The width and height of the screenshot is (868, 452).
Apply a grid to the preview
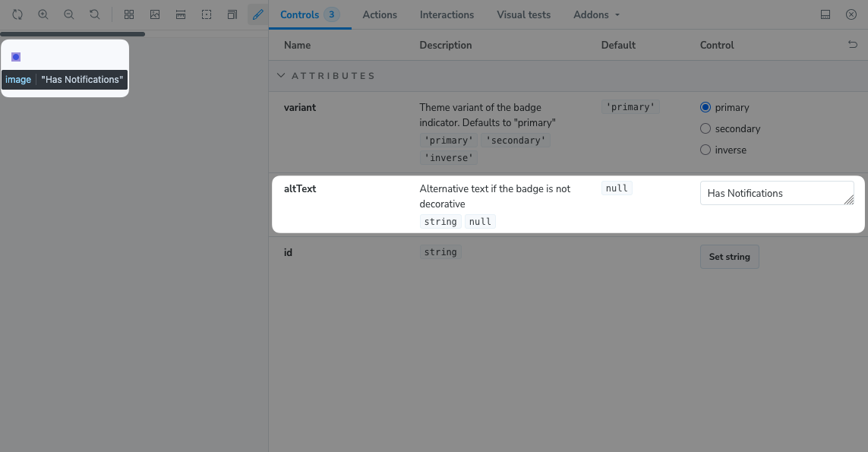(x=129, y=14)
